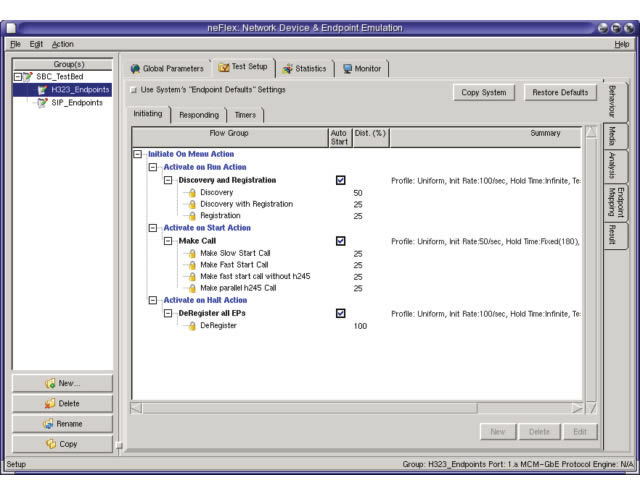Click the Copy group button
Image resolution: width=640 pixels, height=496 pixels.
tap(62, 444)
